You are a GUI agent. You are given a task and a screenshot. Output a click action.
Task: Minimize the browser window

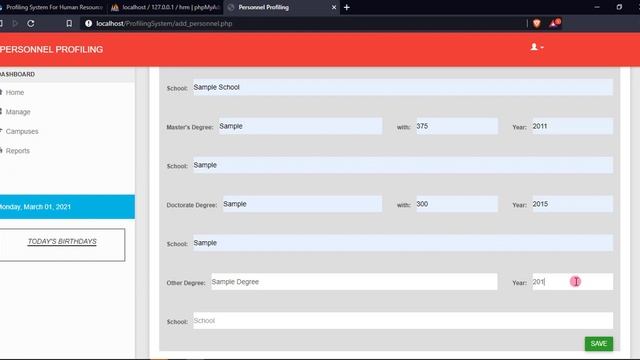tap(597, 7)
